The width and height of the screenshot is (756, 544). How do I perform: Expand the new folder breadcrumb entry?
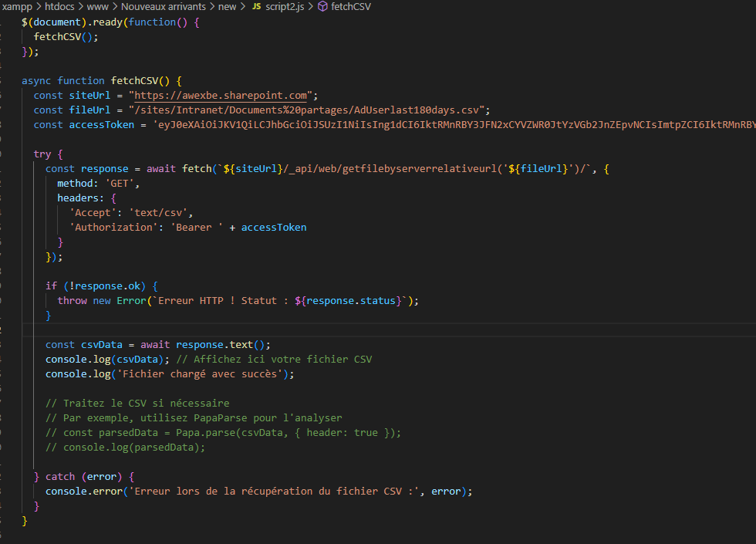228,6
